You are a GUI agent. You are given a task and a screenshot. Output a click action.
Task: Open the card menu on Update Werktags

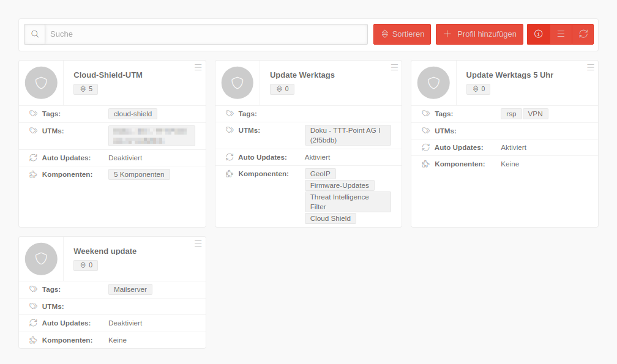(x=394, y=68)
